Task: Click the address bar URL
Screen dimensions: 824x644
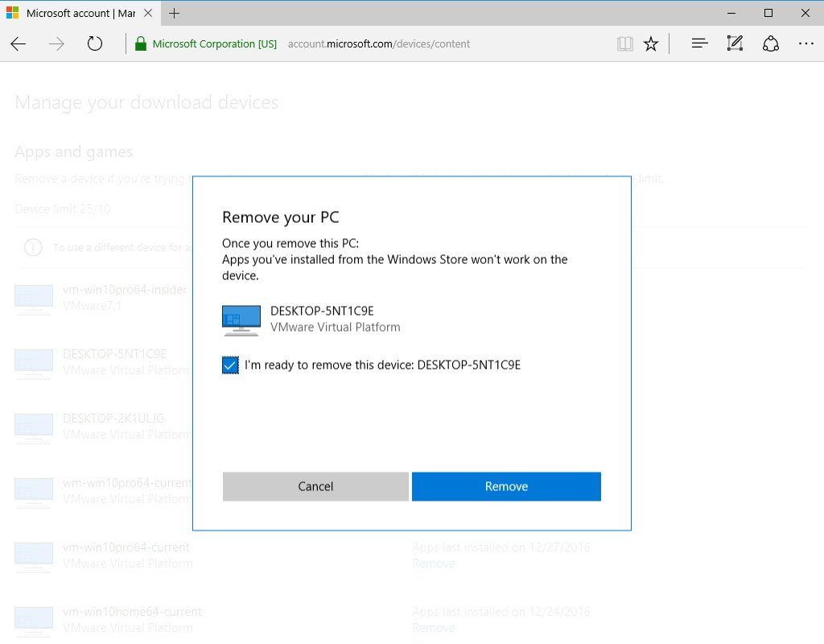Action: coord(378,44)
